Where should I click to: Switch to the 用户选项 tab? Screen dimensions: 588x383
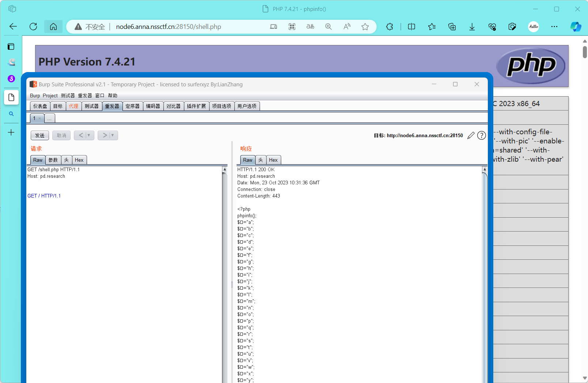(x=247, y=106)
